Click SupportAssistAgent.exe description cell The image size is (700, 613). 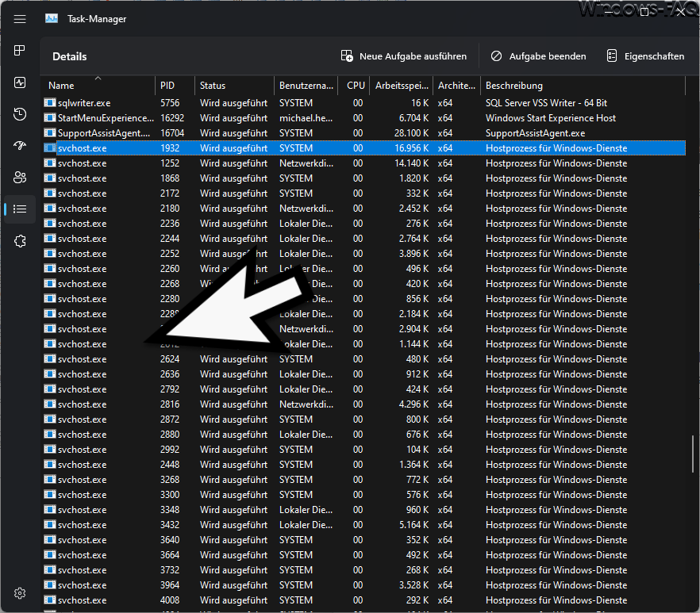[x=535, y=133]
